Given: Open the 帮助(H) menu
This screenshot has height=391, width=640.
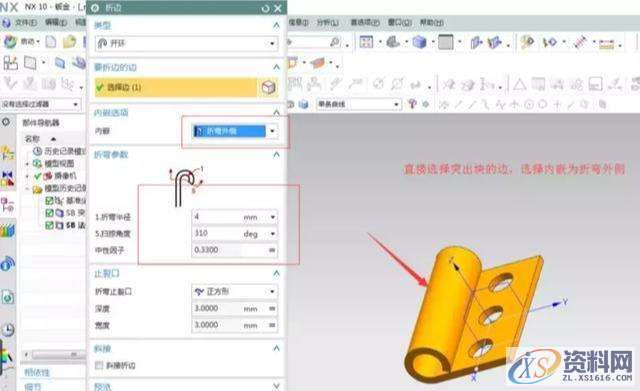Looking at the screenshot, I should click(x=431, y=23).
